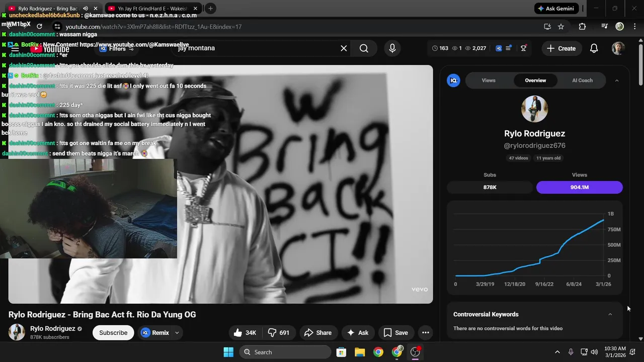Open the YouTube account avatar menu

(x=618, y=48)
